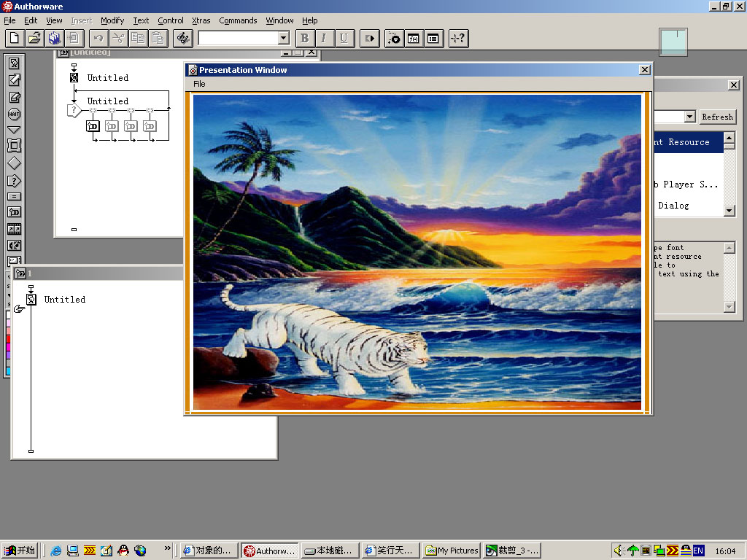The width and height of the screenshot is (747, 560).
Task: Click the tiger painting in the Presentation Window
Action: [x=417, y=252]
